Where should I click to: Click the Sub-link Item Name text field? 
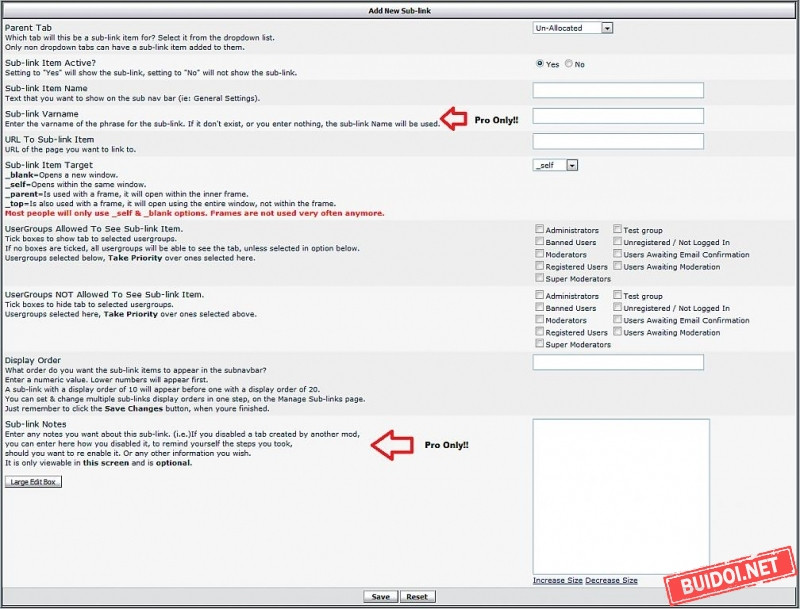pos(618,90)
